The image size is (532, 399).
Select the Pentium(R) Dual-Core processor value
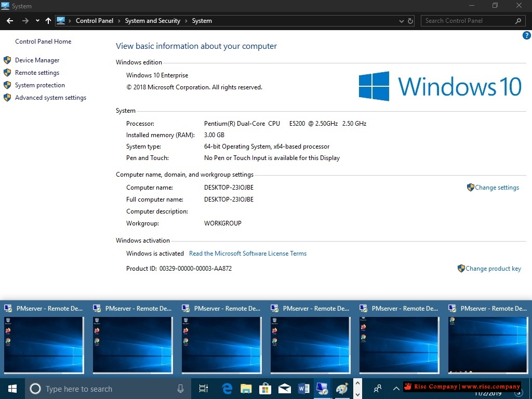click(x=285, y=124)
